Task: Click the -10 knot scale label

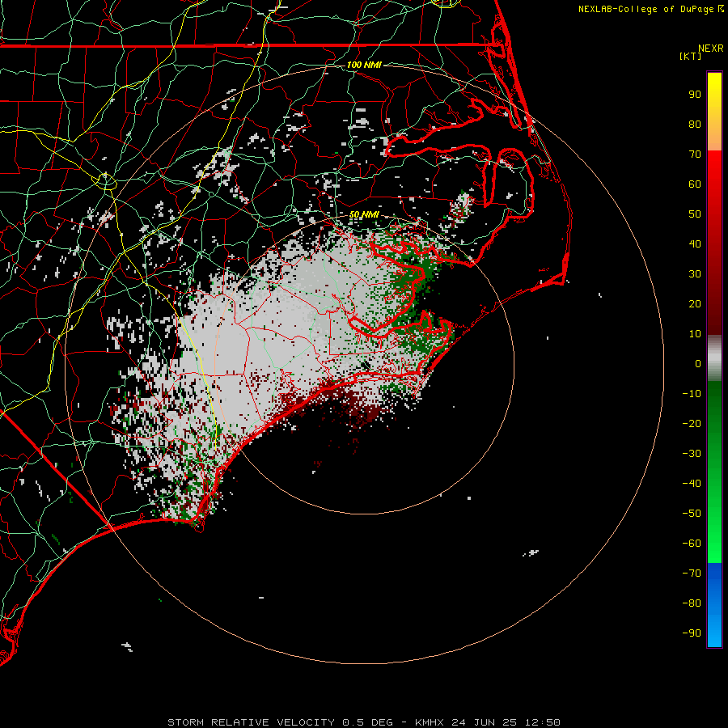Action: [x=692, y=394]
